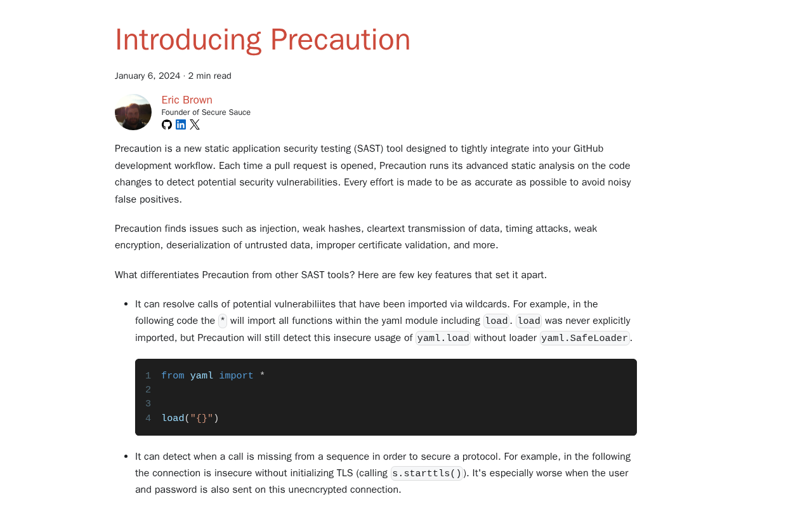Click the inline "*" wildcard code snippet
812x508 pixels.
click(223, 321)
